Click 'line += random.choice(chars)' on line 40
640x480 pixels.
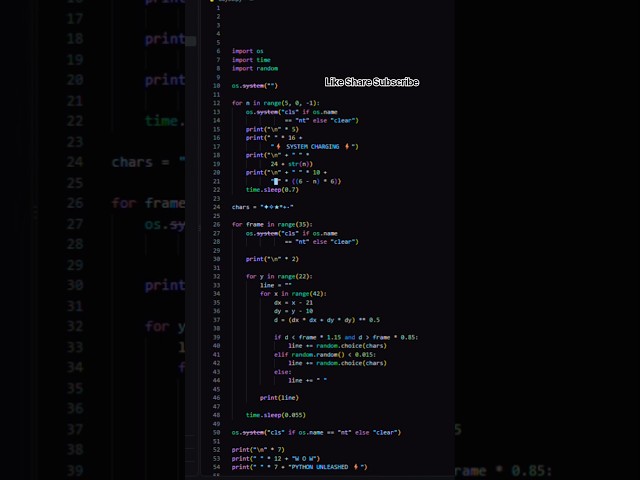point(337,346)
